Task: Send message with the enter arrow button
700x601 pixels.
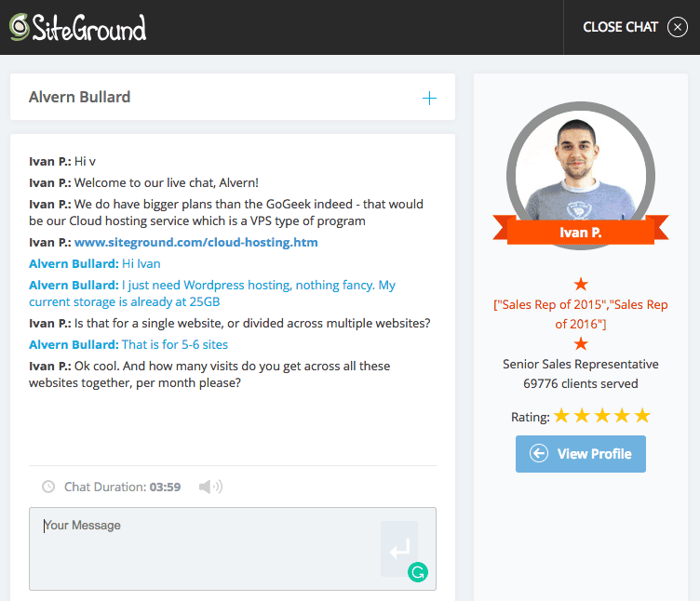Action: (399, 548)
